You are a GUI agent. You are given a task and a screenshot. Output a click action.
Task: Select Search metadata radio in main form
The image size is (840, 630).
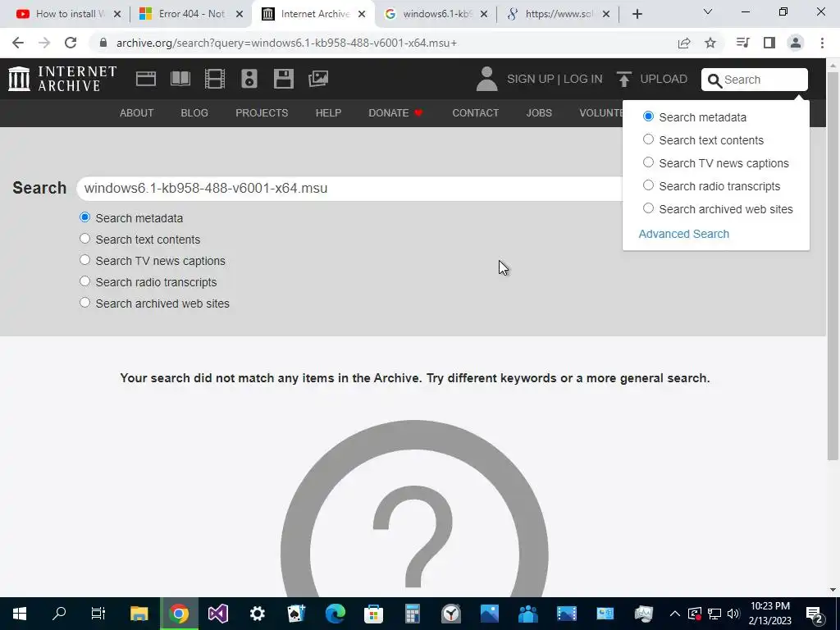click(x=84, y=217)
